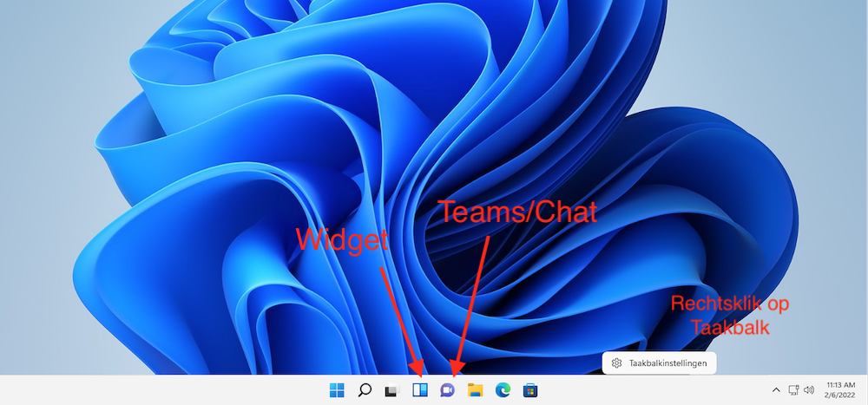868x405 pixels.
Task: Launch Microsoft Edge browser
Action: coord(502,390)
